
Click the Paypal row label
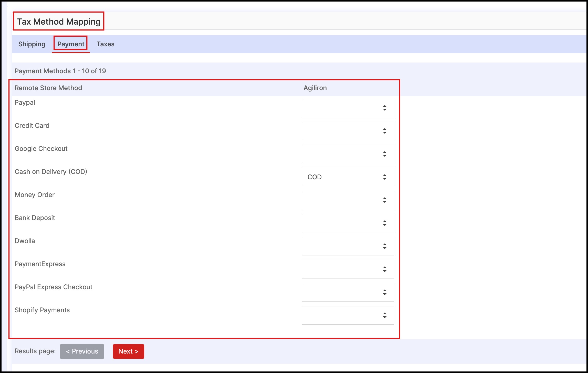tap(25, 103)
